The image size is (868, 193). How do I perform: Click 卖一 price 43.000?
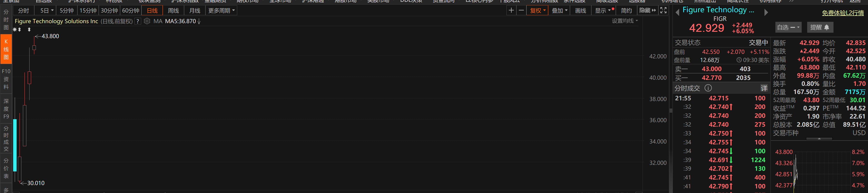[712, 69]
